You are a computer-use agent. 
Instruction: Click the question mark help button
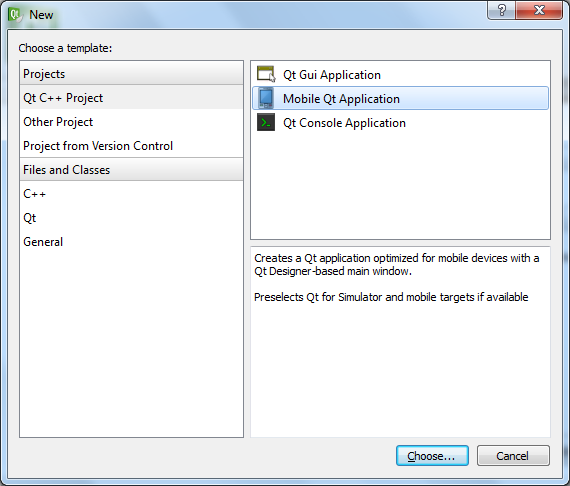point(501,10)
